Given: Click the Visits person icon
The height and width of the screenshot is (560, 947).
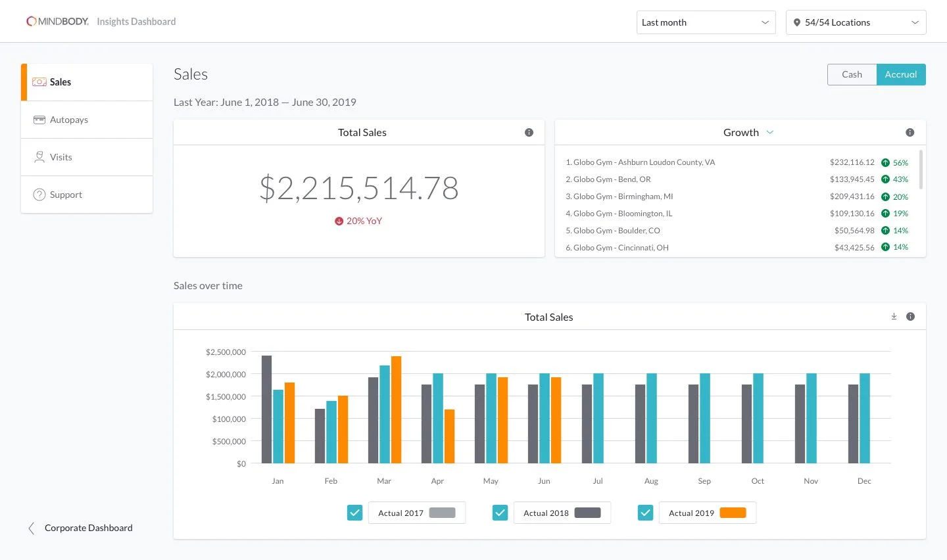Looking at the screenshot, I should (x=39, y=157).
